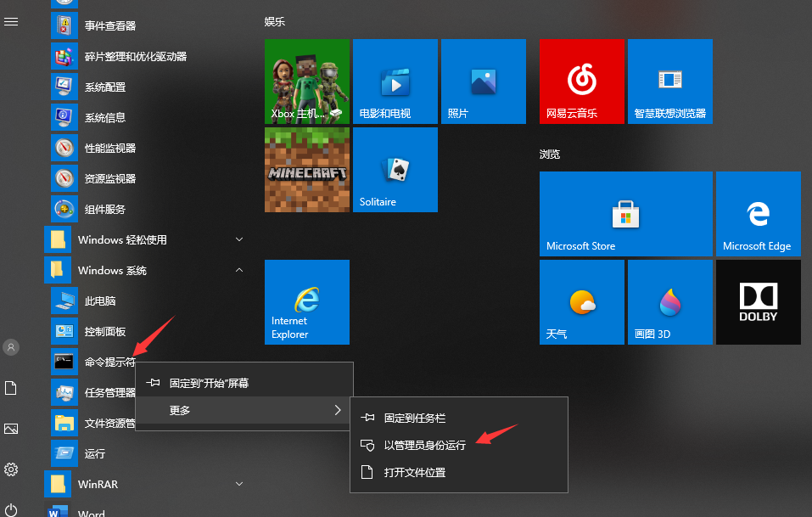Expand the Windows 轻松使用 folder chevron

click(x=239, y=239)
